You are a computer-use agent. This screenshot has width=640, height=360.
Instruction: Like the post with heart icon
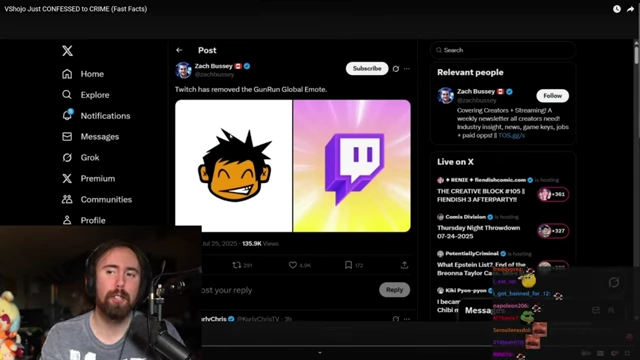coord(293,265)
